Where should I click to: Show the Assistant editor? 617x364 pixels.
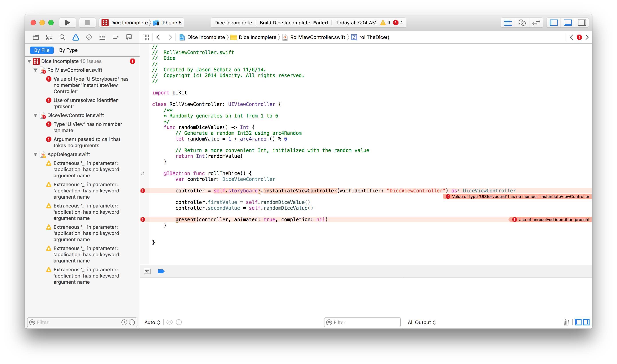coord(522,23)
